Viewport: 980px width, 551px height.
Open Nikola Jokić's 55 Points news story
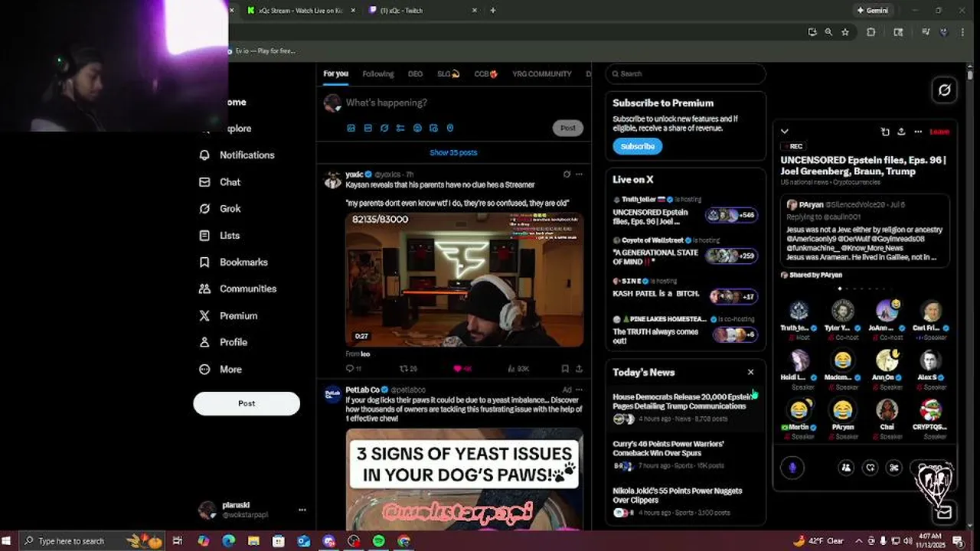click(685, 501)
